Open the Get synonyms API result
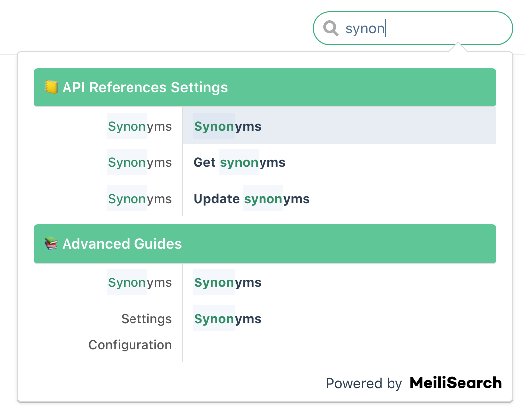 tap(239, 162)
